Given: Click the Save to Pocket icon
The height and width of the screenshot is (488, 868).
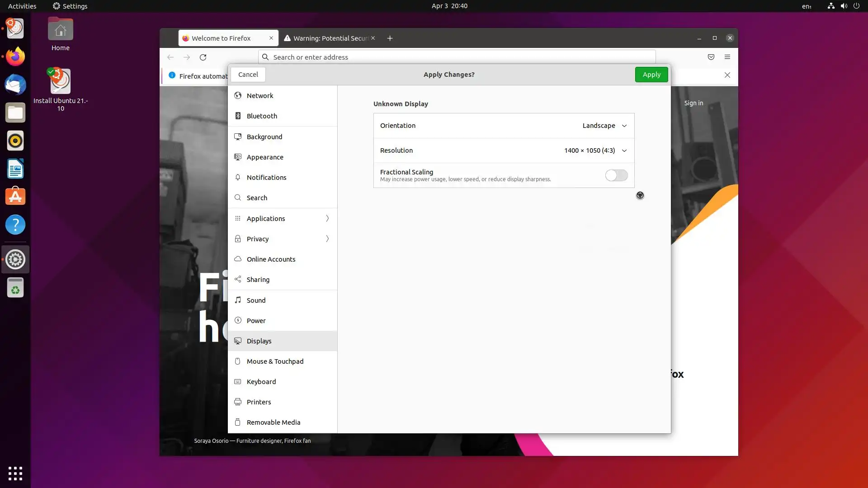Looking at the screenshot, I should click(x=711, y=57).
